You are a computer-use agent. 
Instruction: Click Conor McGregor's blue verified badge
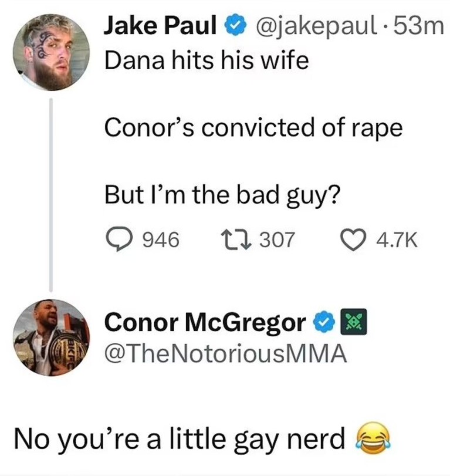point(324,322)
